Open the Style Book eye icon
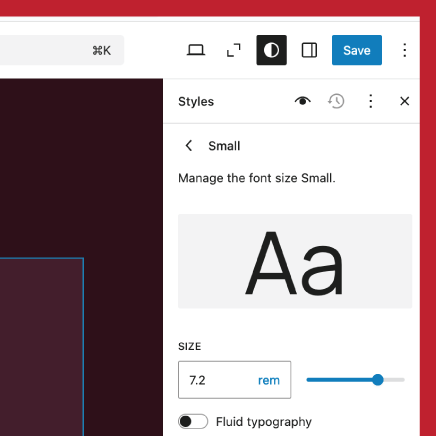 point(303,101)
